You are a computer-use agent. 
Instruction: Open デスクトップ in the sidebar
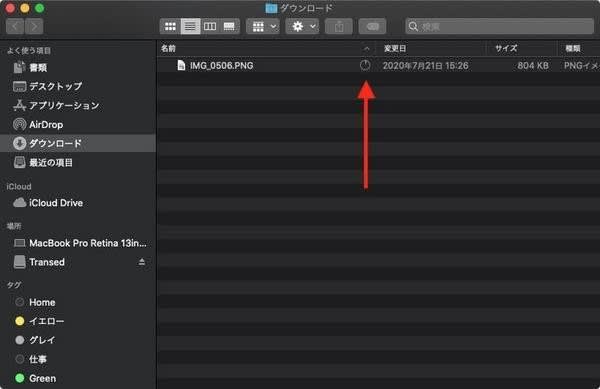(78, 86)
